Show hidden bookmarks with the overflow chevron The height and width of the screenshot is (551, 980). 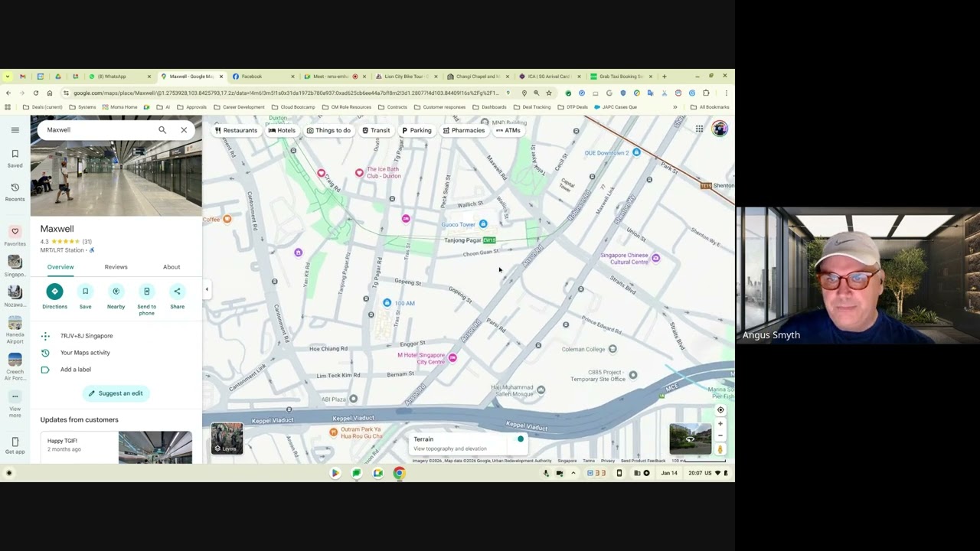[x=675, y=107]
